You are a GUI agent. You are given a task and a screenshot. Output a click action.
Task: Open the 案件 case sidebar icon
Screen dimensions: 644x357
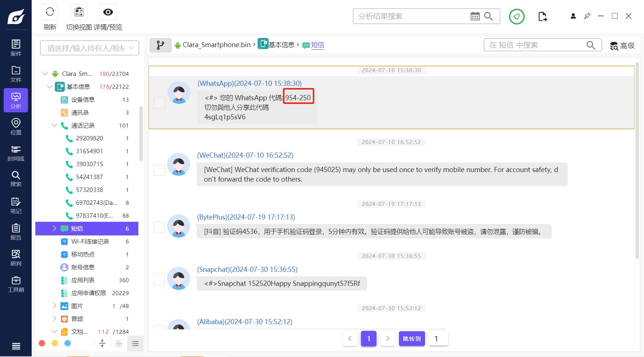(x=16, y=48)
